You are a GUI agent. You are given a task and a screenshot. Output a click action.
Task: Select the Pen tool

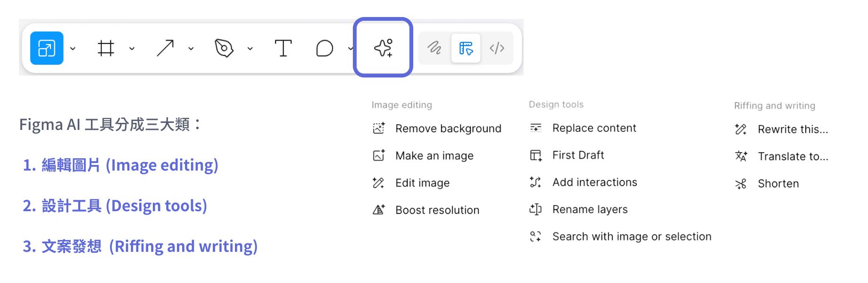pyautogui.click(x=224, y=48)
